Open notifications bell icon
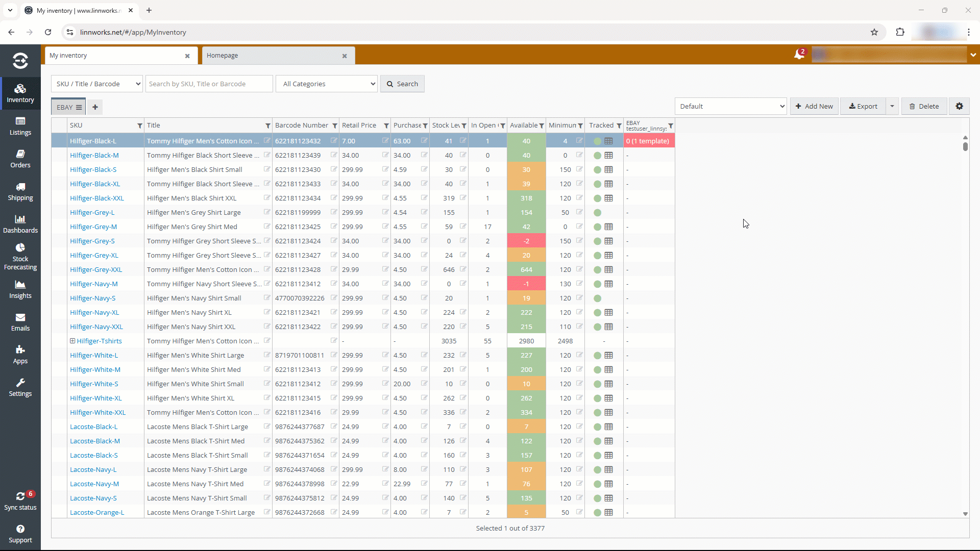 (x=799, y=55)
